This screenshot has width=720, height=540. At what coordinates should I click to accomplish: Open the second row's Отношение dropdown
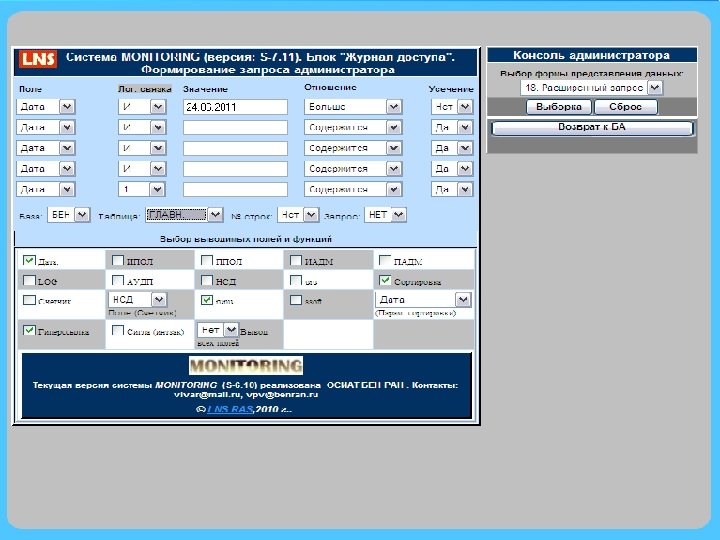pyautogui.click(x=353, y=127)
